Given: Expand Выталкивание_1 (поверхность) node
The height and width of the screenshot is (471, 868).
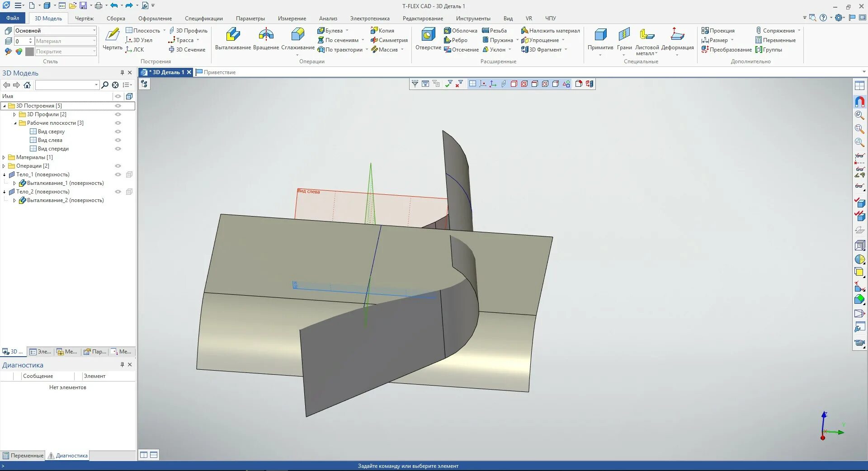Looking at the screenshot, I should pyautogui.click(x=15, y=183).
